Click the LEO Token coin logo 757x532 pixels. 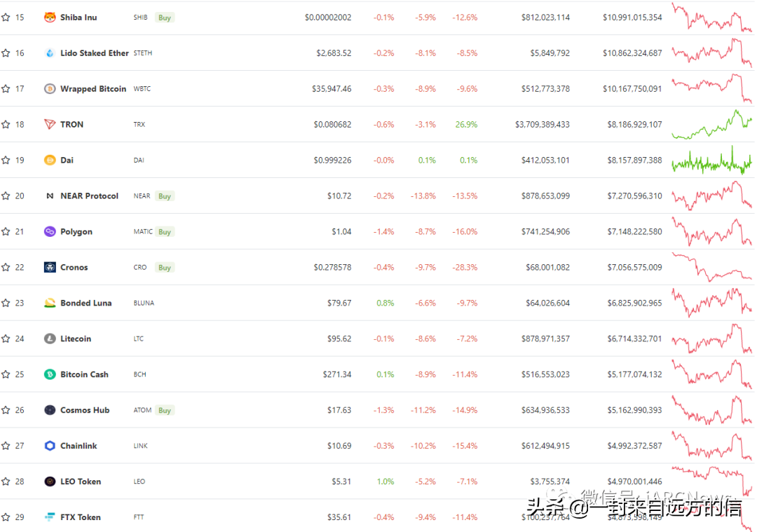(50, 481)
